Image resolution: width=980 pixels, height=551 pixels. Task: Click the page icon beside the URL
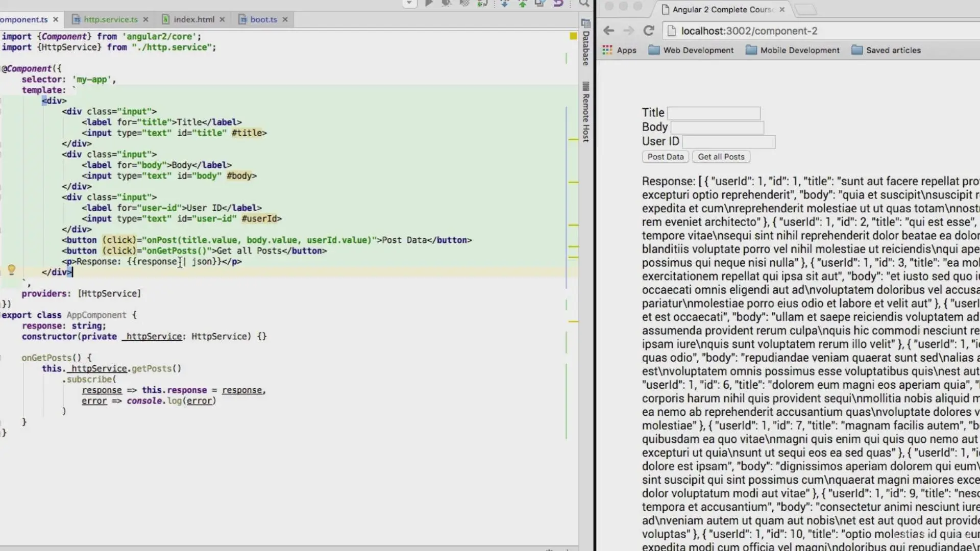pyautogui.click(x=672, y=31)
